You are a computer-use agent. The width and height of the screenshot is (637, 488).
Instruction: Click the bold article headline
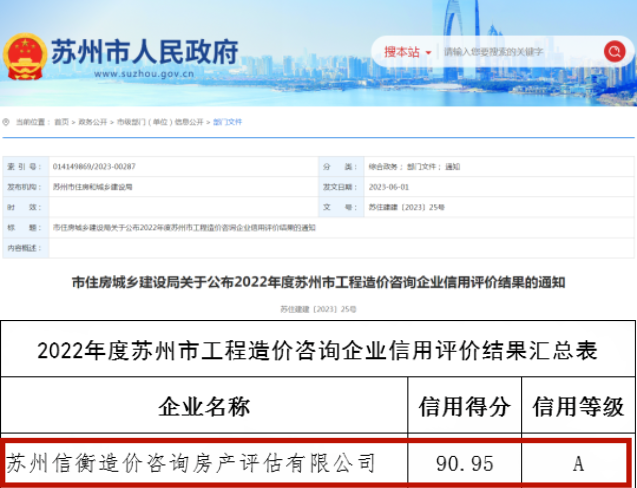tap(318, 282)
